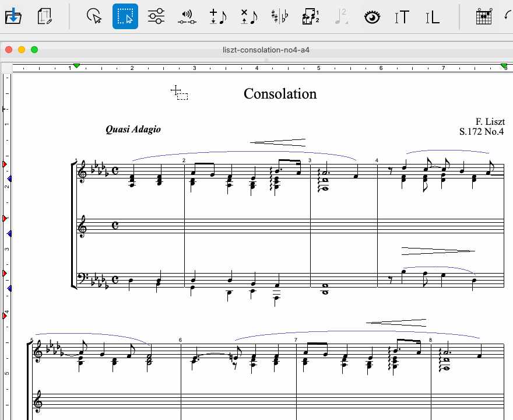Click the hairpin above measure 7
Image resolution: width=513 pixels, height=420 pixels.
(x=396, y=323)
